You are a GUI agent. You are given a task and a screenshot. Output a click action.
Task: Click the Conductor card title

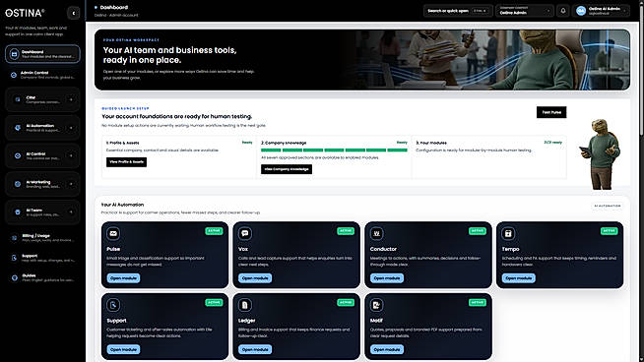point(383,249)
